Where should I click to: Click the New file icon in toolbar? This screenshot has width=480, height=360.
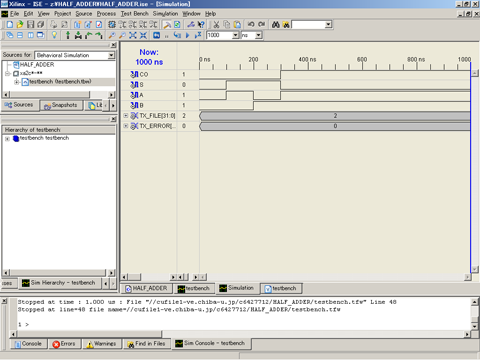[x=10, y=24]
